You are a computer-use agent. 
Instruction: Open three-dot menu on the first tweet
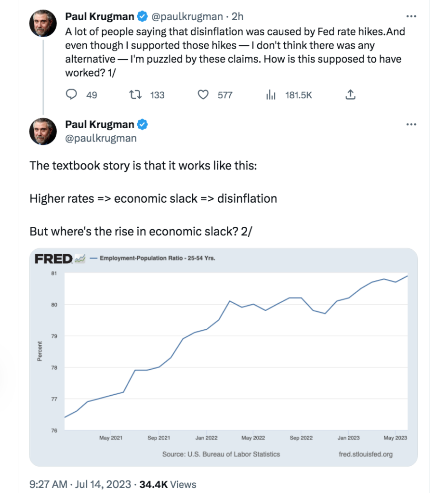pyautogui.click(x=411, y=16)
